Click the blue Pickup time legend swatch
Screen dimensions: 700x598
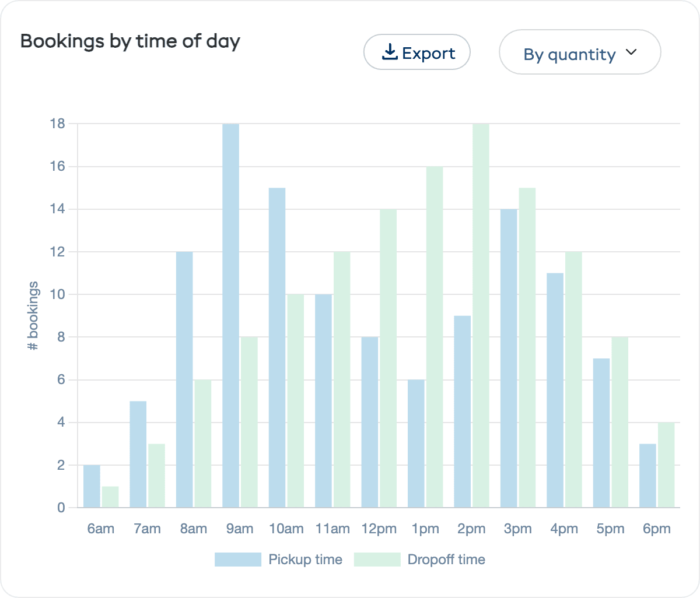pos(238,559)
